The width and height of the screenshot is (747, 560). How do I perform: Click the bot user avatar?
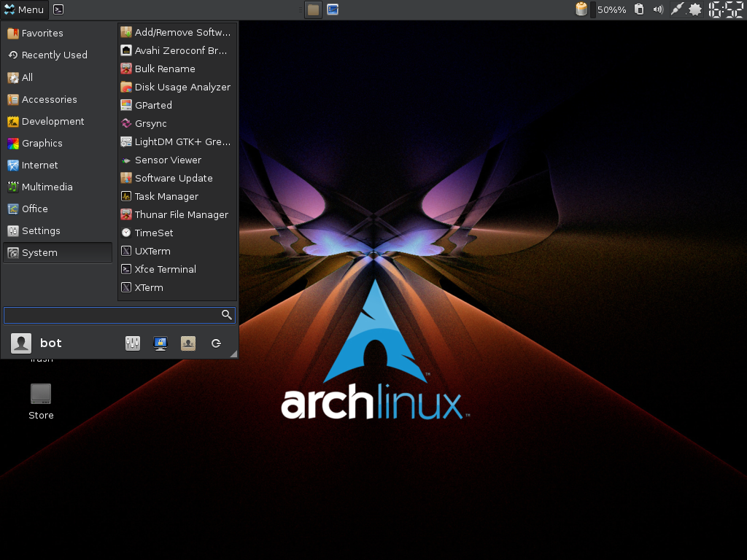point(21,343)
